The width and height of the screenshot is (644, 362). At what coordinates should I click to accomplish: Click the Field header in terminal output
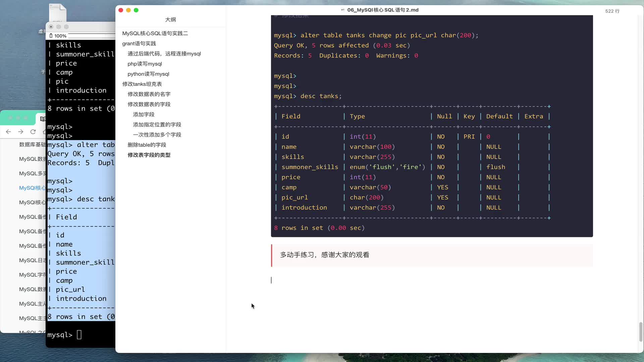(66, 217)
